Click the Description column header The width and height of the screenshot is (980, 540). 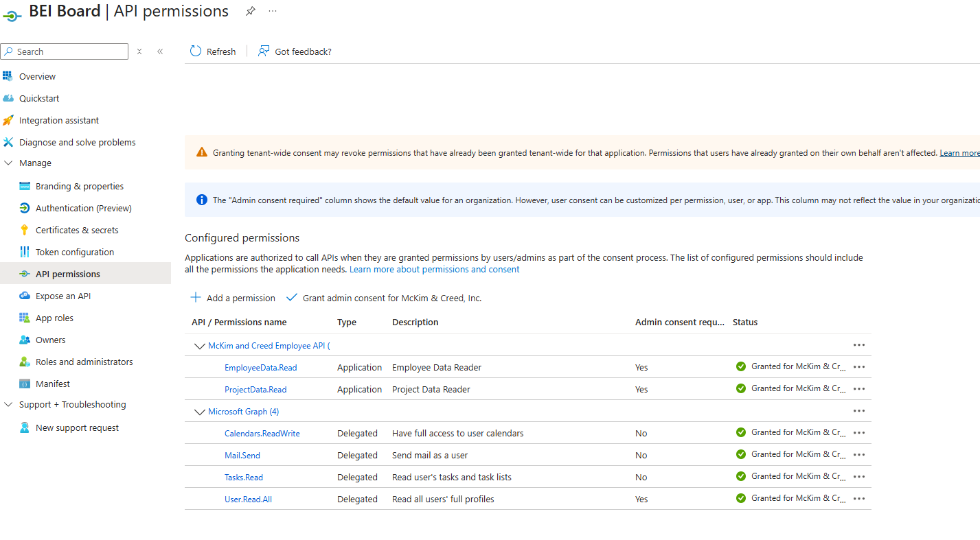tap(415, 322)
